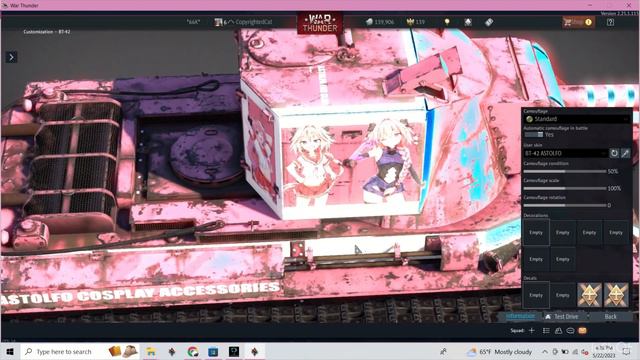Open the weather widget 65°F Mostly cloudy
640x360 pixels.
(x=500, y=351)
